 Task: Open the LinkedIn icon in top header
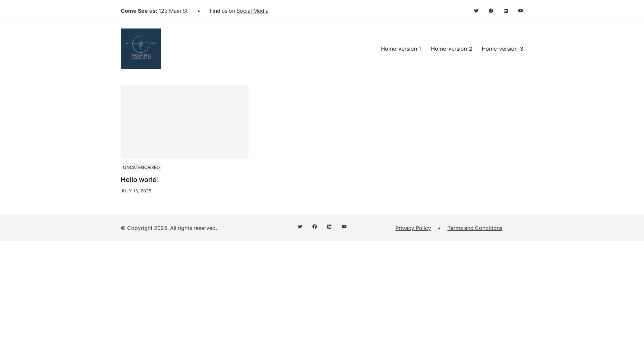[x=506, y=11]
